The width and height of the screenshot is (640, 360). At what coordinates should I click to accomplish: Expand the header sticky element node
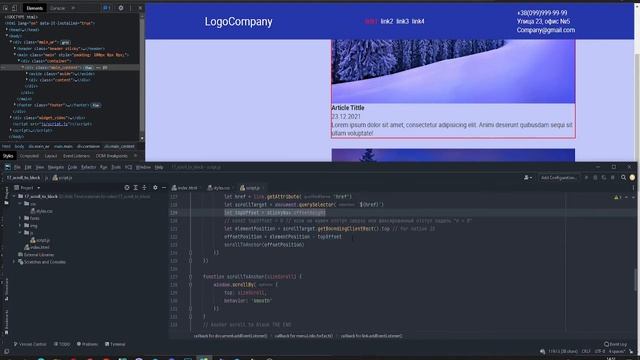tap(15, 49)
